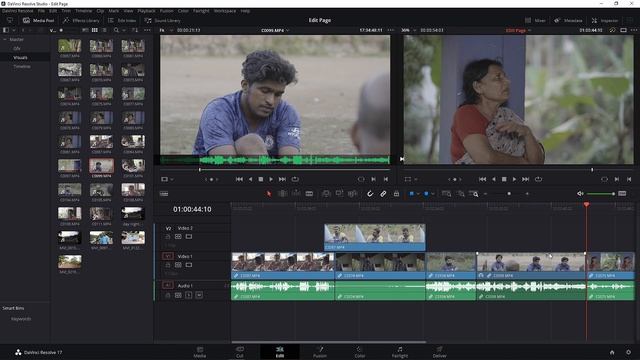Viewport: 640px width, 360px height.
Task: Open the File menu
Action: point(41,11)
